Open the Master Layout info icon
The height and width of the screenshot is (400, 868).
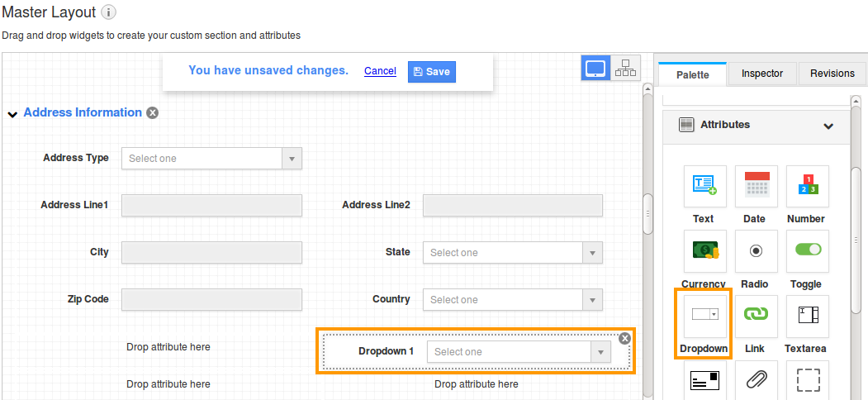(109, 12)
